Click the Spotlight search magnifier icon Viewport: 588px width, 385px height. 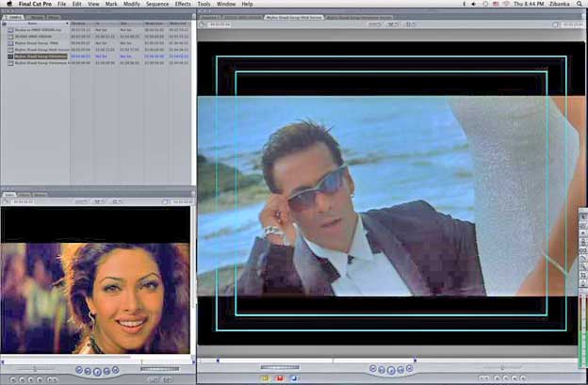coord(580,5)
